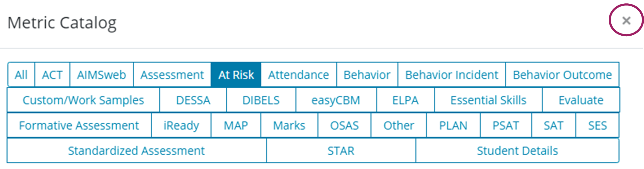Switch to the Assessment filter
644x169 pixels.
[172, 75]
